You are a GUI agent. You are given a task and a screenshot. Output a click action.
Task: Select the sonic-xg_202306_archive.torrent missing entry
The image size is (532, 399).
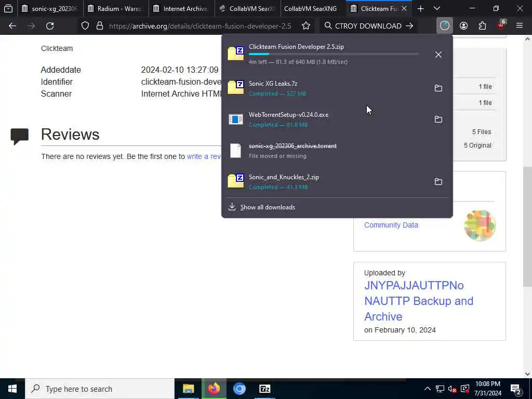point(337,150)
